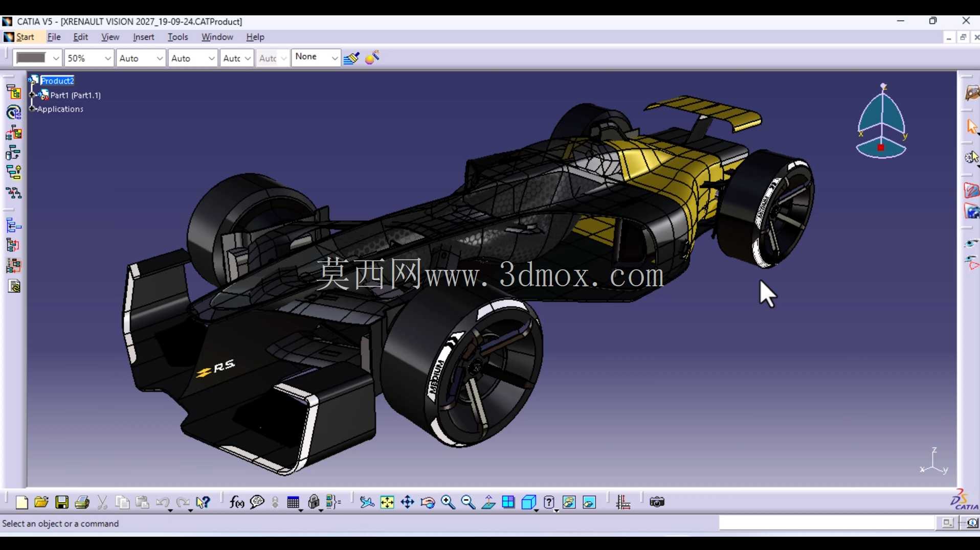Image resolution: width=980 pixels, height=550 pixels.
Task: Open the Help menu
Action: [x=255, y=37]
